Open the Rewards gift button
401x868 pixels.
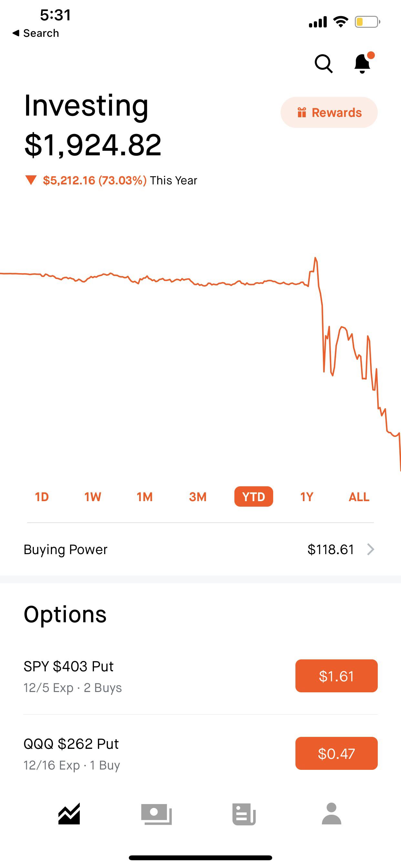[329, 113]
